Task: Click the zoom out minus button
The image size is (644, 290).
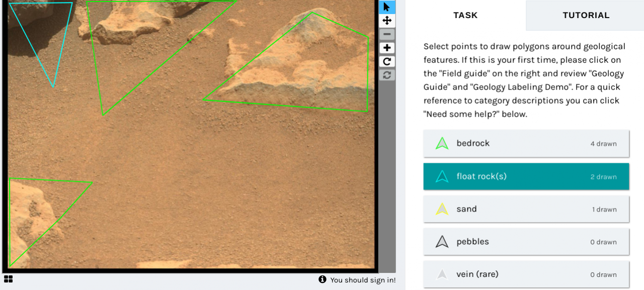Action: tap(387, 34)
